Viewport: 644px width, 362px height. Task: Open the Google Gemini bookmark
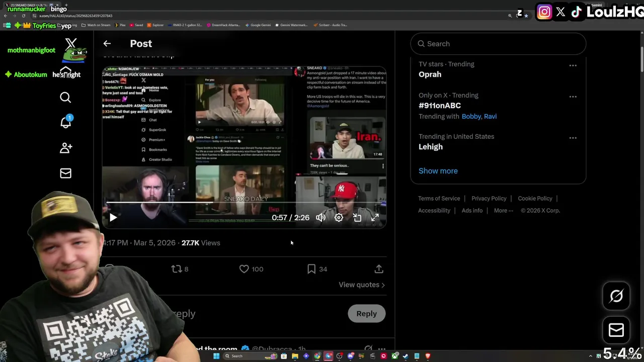258,25
